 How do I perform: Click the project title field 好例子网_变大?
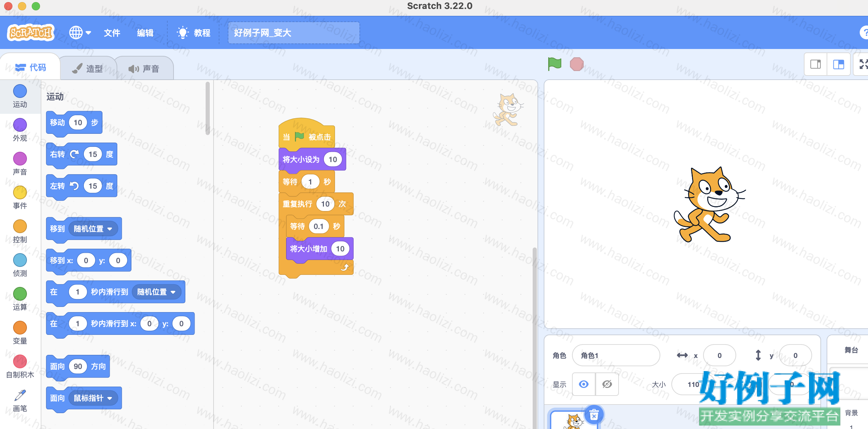coord(294,33)
